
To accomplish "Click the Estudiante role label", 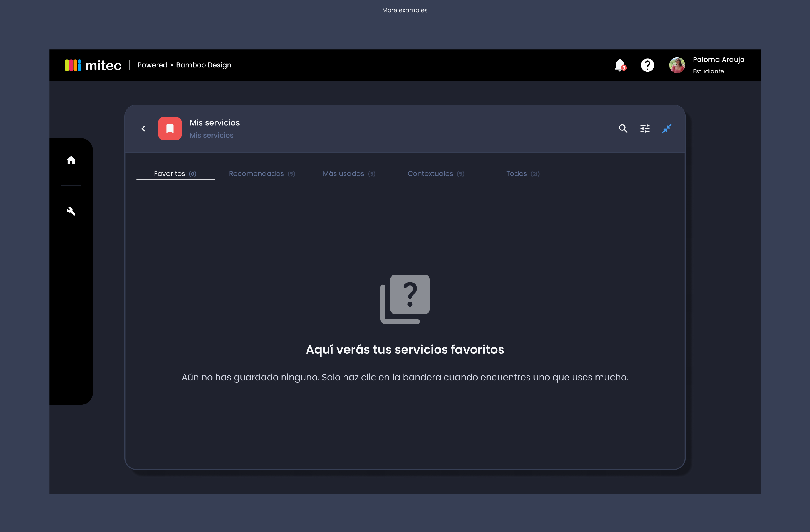I will (x=708, y=71).
